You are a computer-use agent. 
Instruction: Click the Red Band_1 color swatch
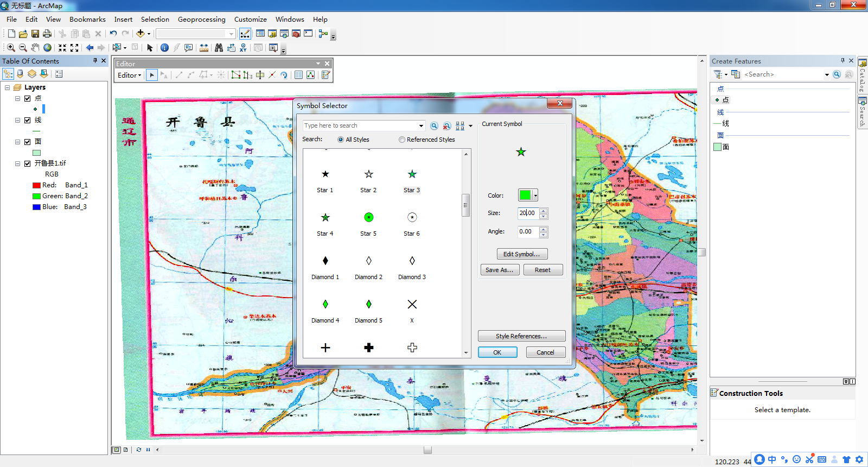click(x=36, y=185)
